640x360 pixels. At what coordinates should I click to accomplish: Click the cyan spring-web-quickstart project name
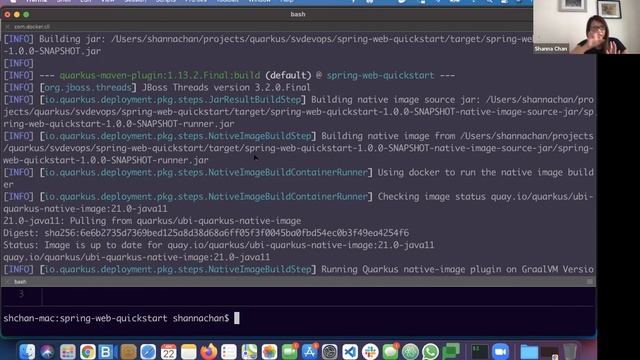(380, 76)
